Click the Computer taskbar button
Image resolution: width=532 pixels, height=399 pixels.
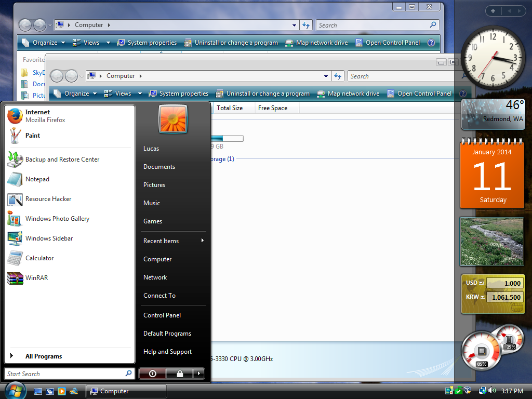(126, 391)
